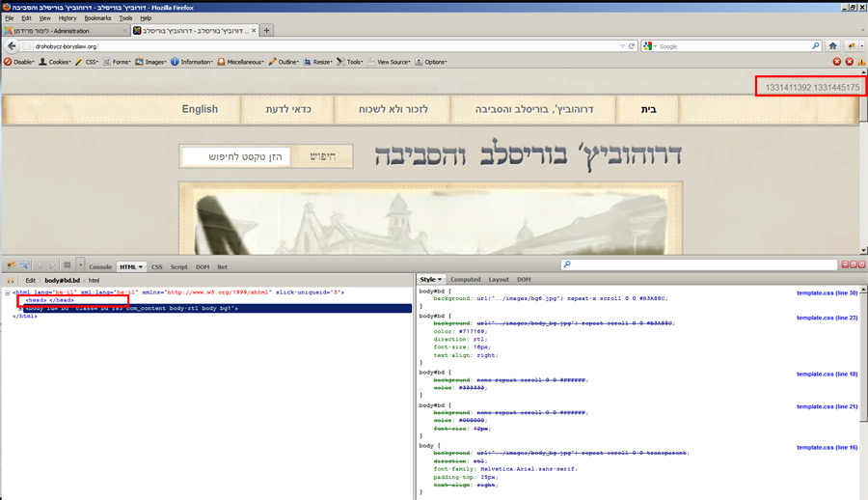Focus the site search text field
This screenshot has height=500, width=868.
(236, 156)
